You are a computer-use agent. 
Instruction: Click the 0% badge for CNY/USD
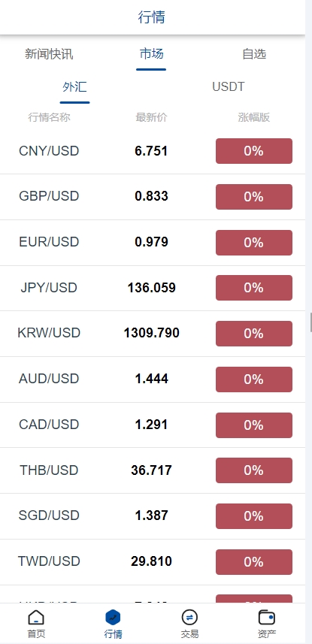click(x=254, y=151)
